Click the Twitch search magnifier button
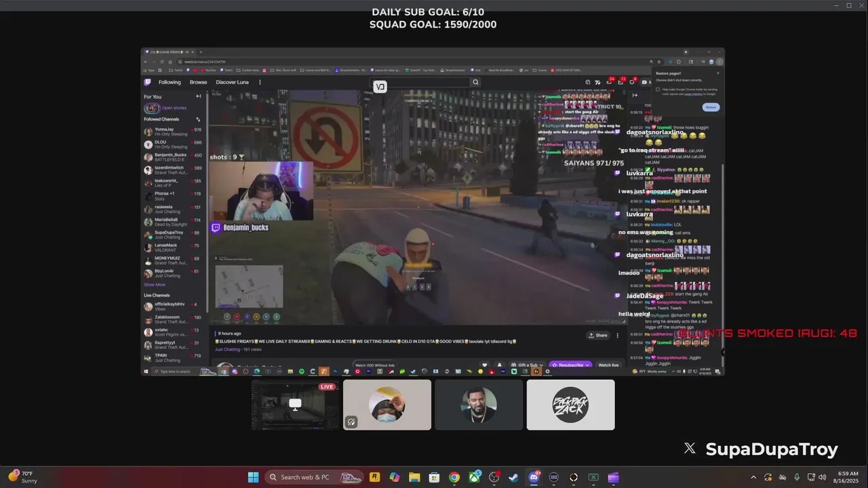Viewport: 868px width, 488px height. pos(475,82)
